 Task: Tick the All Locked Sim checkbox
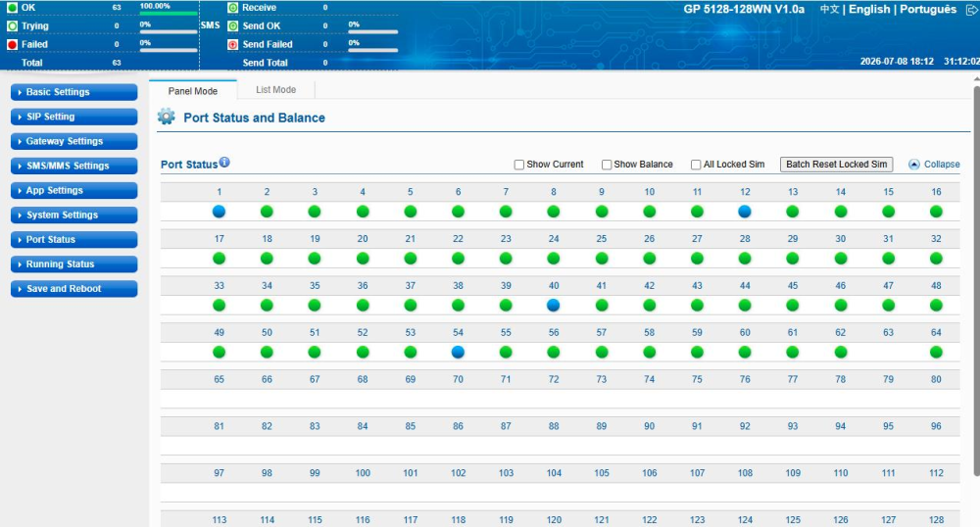[x=696, y=165]
